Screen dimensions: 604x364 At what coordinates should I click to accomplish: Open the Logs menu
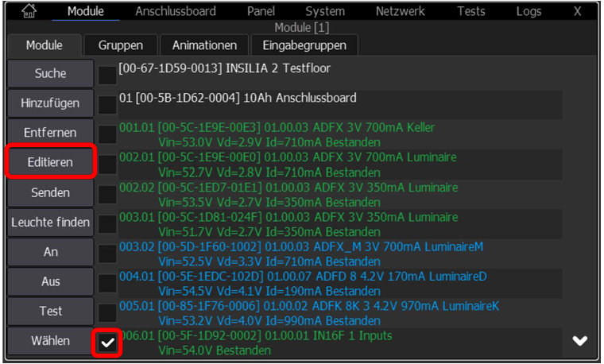pyautogui.click(x=528, y=11)
